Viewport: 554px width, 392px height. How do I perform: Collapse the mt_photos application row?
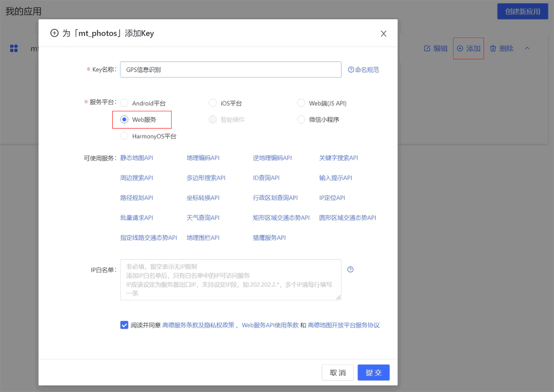(527, 48)
